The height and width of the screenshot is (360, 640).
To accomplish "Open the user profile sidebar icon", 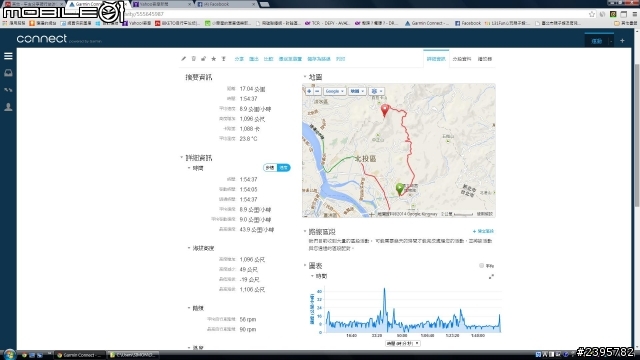I will pos(8,107).
